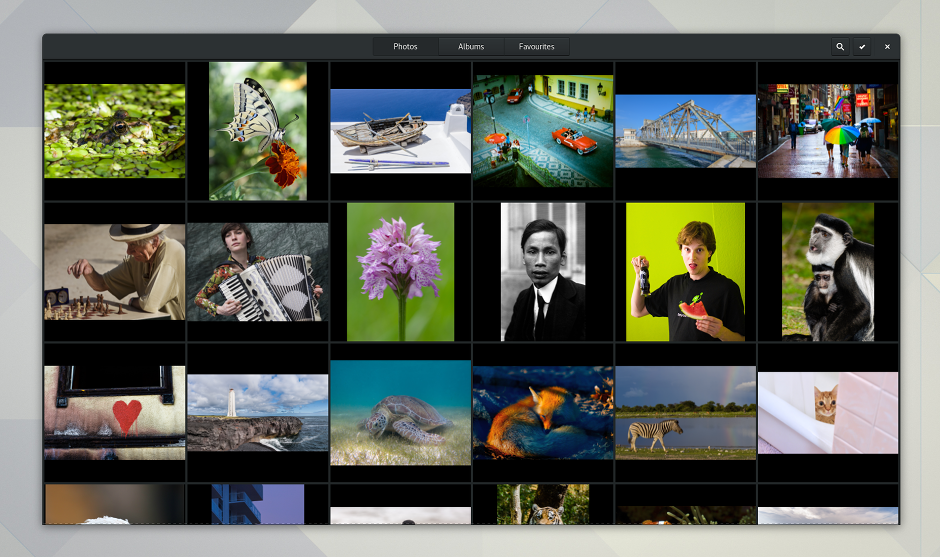This screenshot has width=940, height=557.
Task: Activate the checkmark selection mode button
Action: pyautogui.click(x=862, y=46)
